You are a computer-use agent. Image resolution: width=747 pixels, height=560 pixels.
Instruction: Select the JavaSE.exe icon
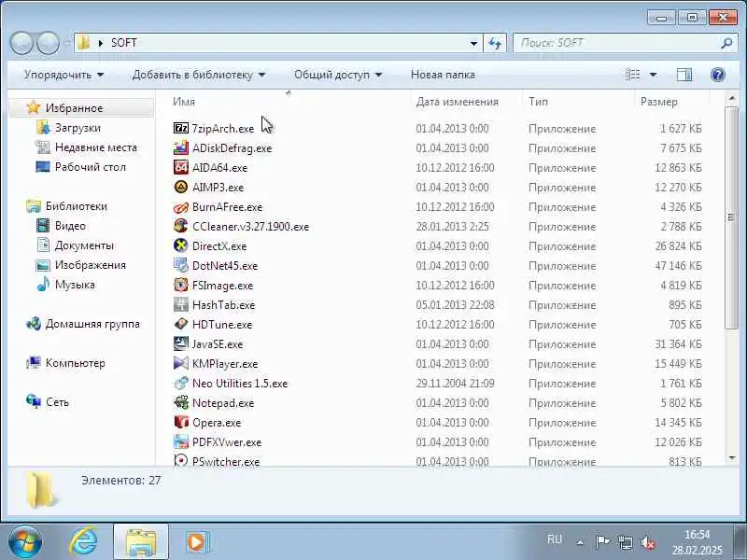pos(180,343)
